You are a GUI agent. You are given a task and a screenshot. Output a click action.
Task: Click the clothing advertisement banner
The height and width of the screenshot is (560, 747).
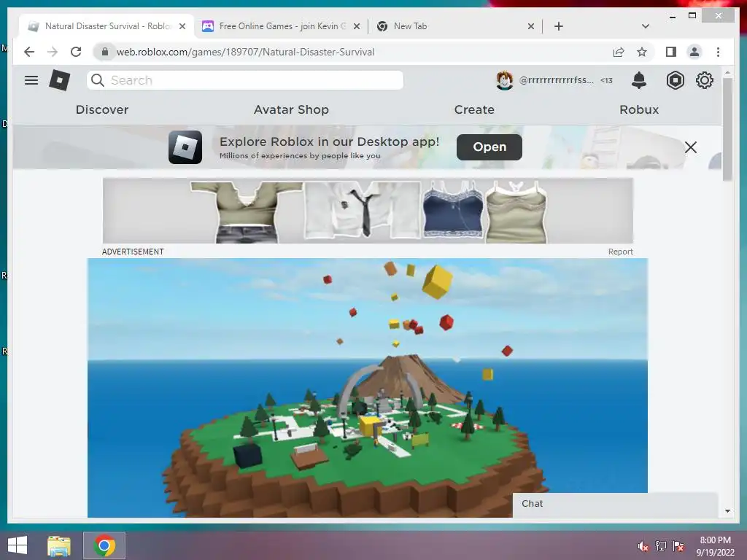tap(368, 211)
